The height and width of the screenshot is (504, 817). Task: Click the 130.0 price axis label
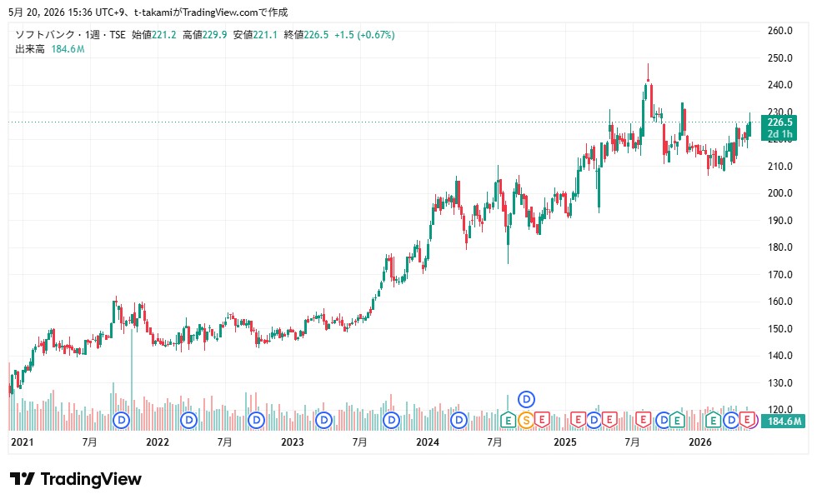[x=780, y=382]
